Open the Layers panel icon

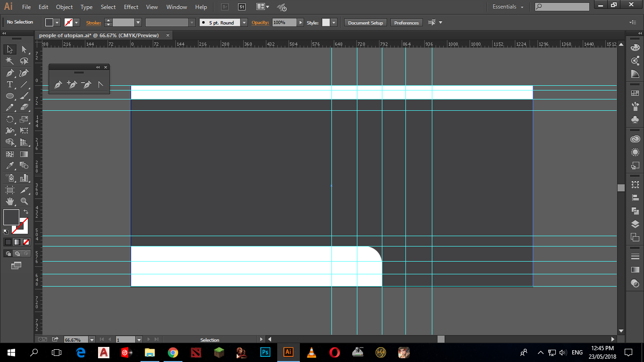click(635, 224)
